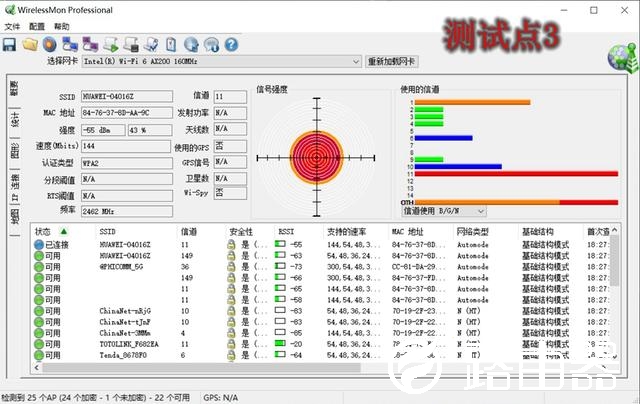This screenshot has height=404, width=640.
Task: Click the 重新加载网卡 button
Action: click(391, 62)
